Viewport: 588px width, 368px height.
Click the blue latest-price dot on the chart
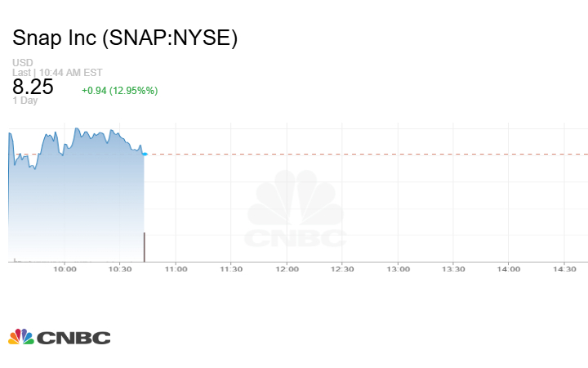click(145, 154)
